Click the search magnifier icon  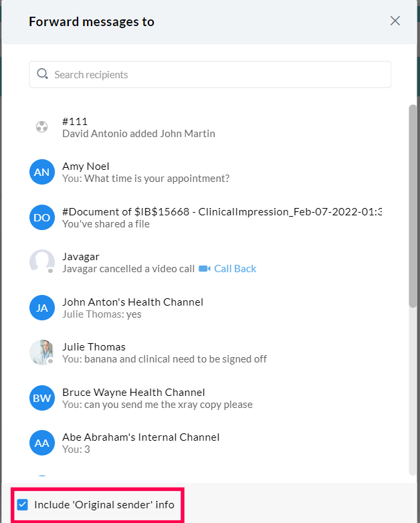pyautogui.click(x=43, y=74)
